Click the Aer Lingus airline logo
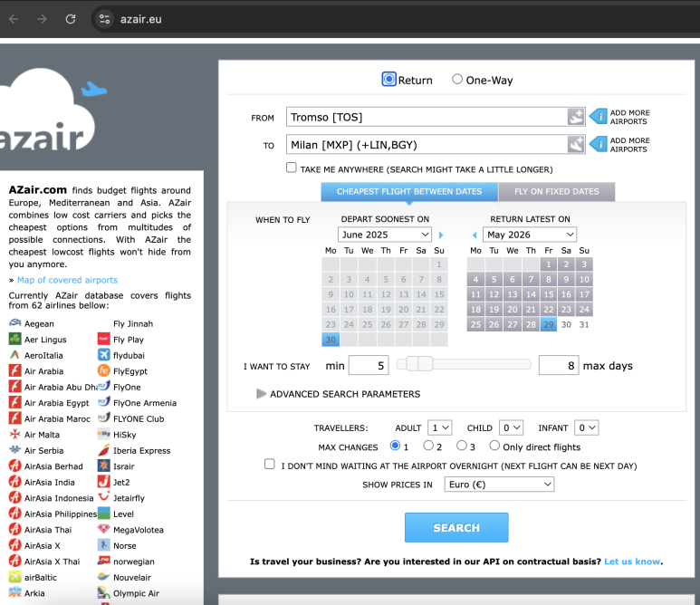700x605 pixels. click(14, 340)
